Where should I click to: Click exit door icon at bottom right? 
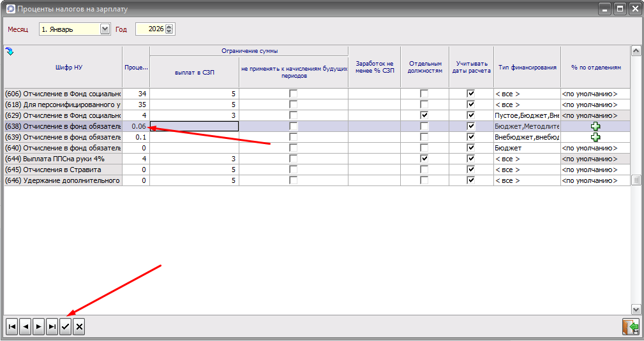pyautogui.click(x=631, y=327)
